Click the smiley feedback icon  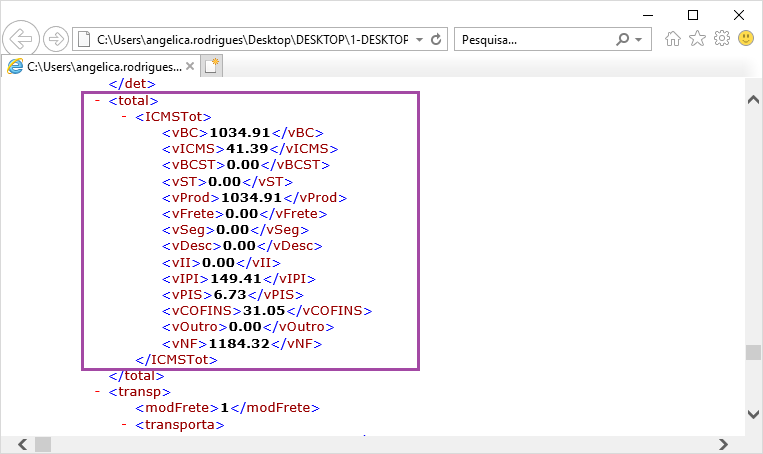tap(746, 39)
